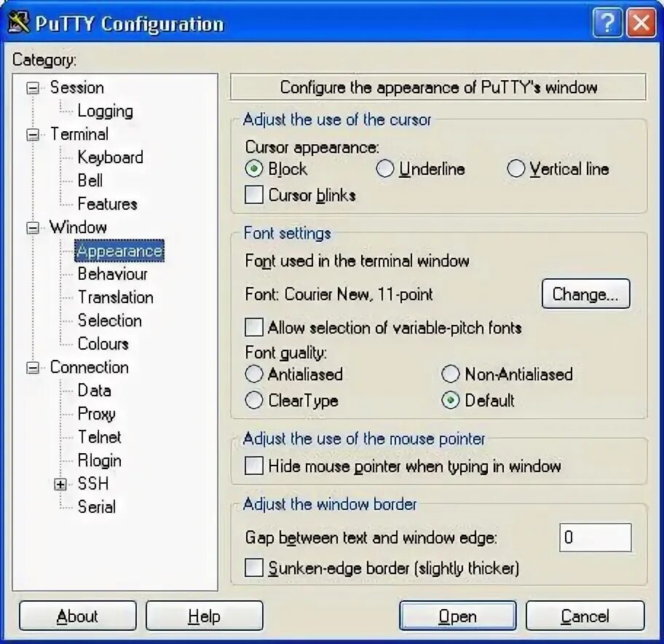Open Translation settings
Viewport: 664px width, 644px height.
(x=116, y=297)
